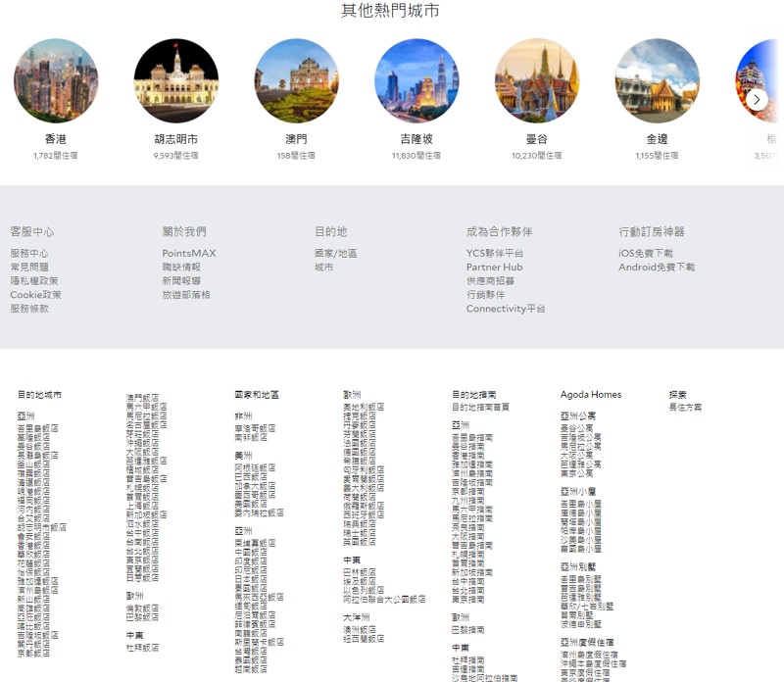Click the 新加坡指南 link
Image resolution: width=784 pixels, height=682 pixels.
pos(472,572)
